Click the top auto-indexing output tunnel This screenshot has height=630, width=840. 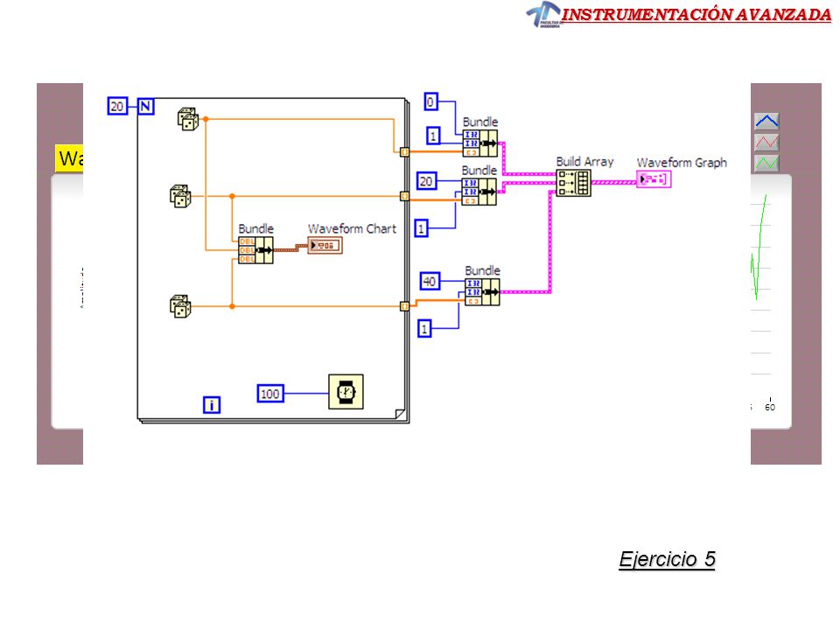click(x=404, y=152)
